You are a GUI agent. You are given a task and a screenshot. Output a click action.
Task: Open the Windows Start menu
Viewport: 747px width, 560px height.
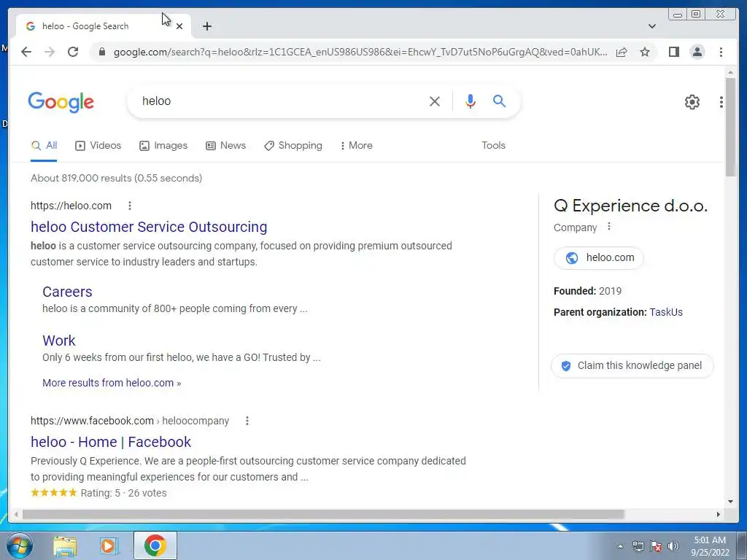20,545
